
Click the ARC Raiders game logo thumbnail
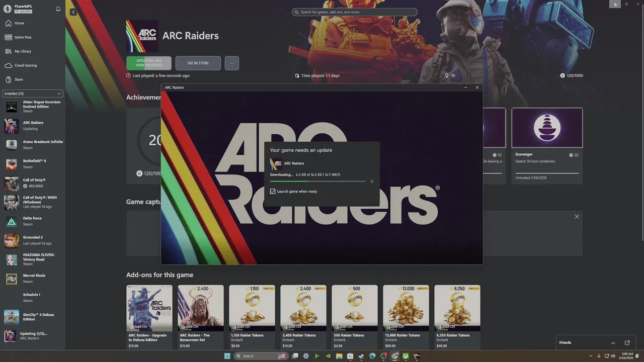point(142,36)
